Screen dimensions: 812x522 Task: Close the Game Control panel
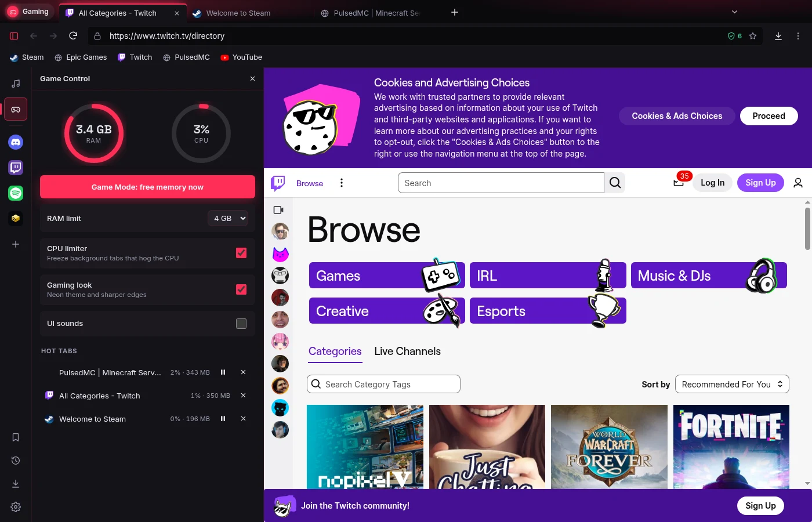[252, 78]
